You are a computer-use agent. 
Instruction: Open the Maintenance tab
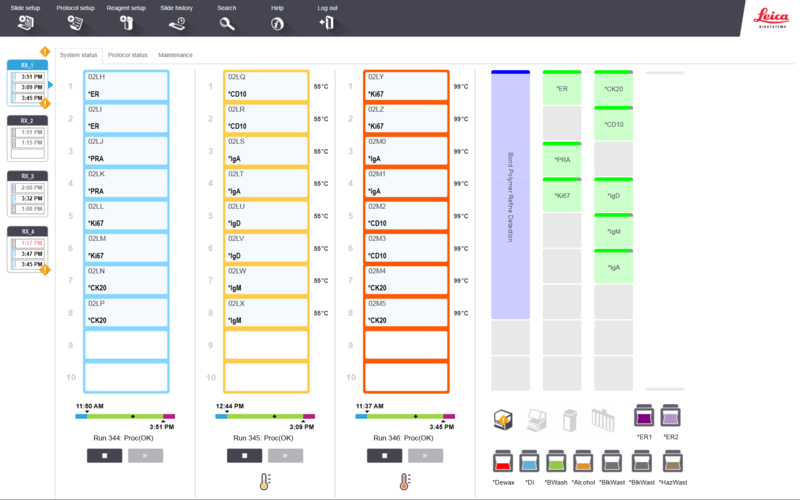(x=175, y=55)
